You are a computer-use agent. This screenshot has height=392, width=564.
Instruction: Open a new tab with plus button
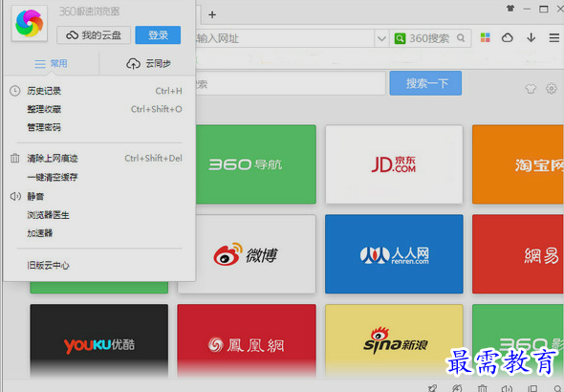point(212,14)
